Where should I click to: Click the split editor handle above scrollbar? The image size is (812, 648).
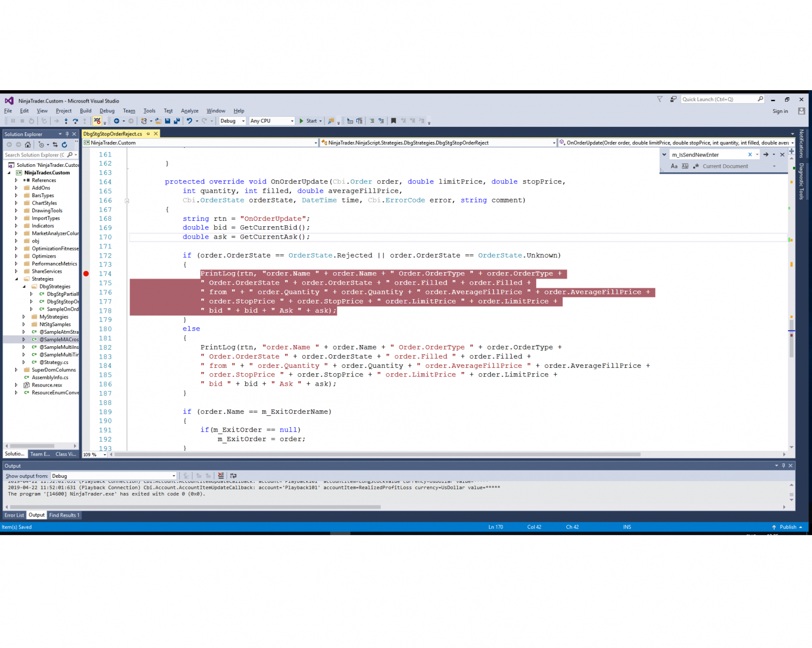791,151
